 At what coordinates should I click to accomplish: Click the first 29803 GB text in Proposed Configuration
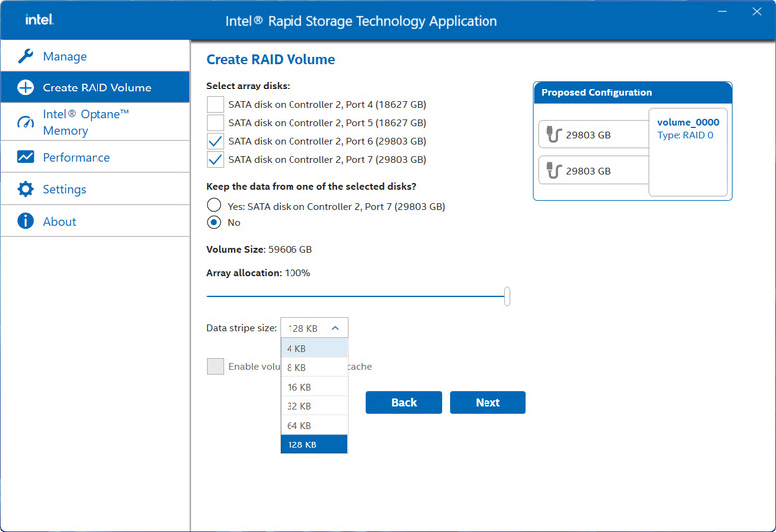pyautogui.click(x=588, y=135)
